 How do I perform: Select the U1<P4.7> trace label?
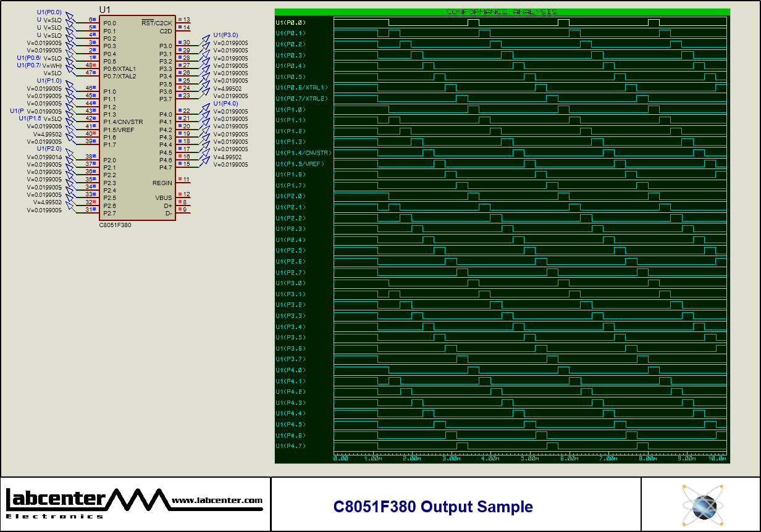click(290, 446)
